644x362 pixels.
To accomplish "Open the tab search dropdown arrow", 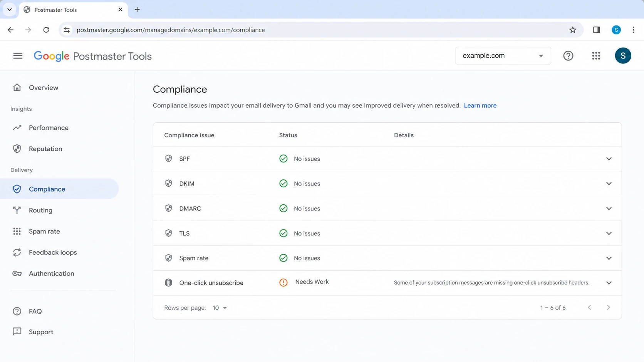I will point(10,10).
